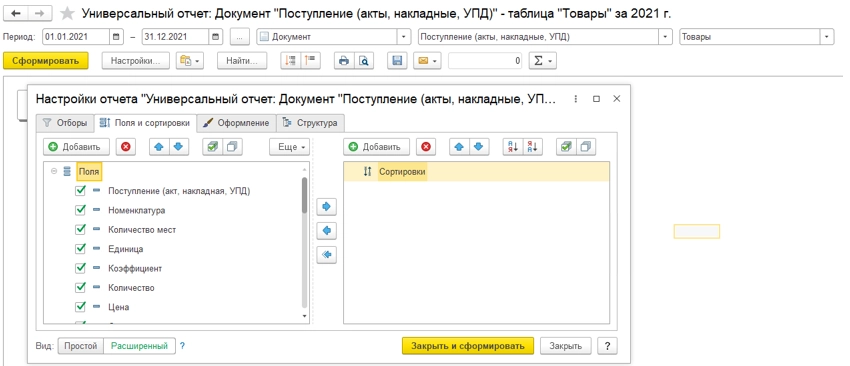Print the report with printer icon

344,61
